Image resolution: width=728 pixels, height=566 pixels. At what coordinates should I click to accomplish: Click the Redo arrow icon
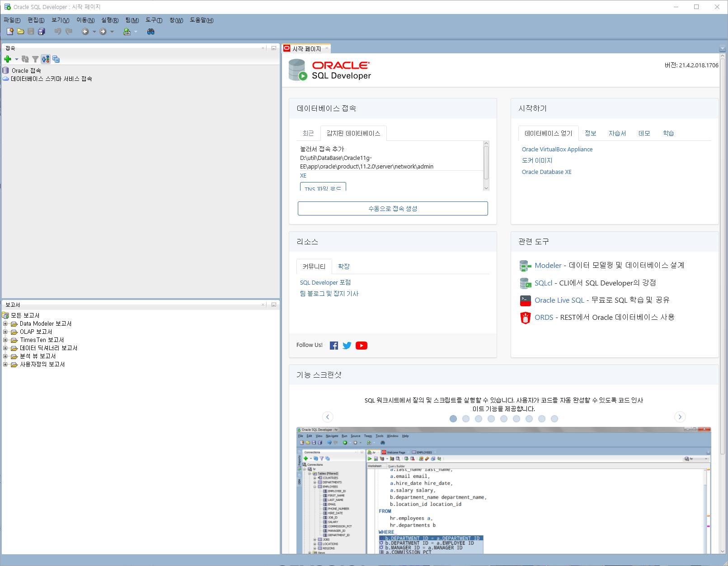point(69,32)
